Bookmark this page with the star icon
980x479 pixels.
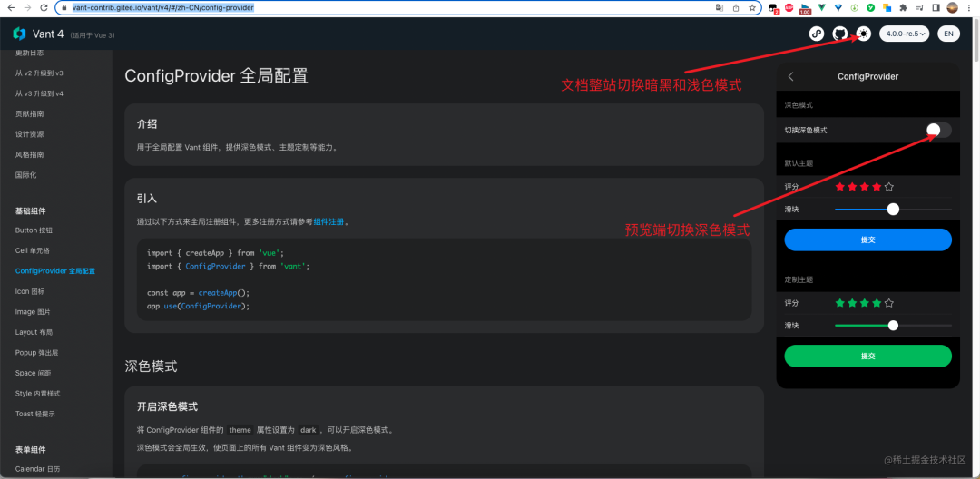752,8
